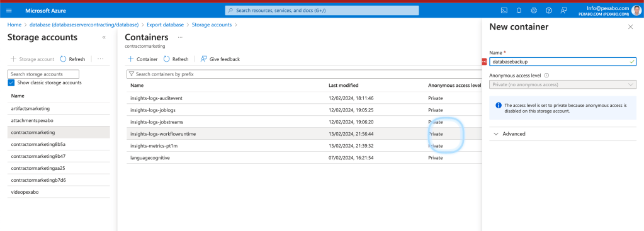Click the Anonymous access level info icon
Screen dimensions: 644x231
(x=546, y=76)
